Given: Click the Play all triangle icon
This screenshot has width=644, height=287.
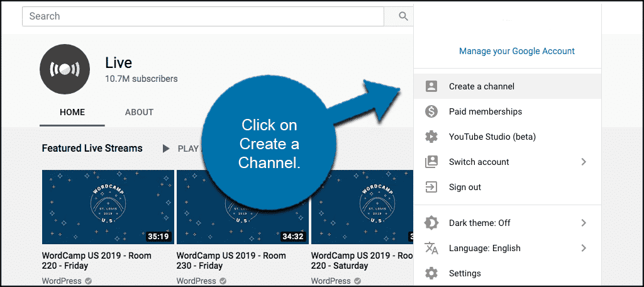Looking at the screenshot, I should click(x=166, y=149).
